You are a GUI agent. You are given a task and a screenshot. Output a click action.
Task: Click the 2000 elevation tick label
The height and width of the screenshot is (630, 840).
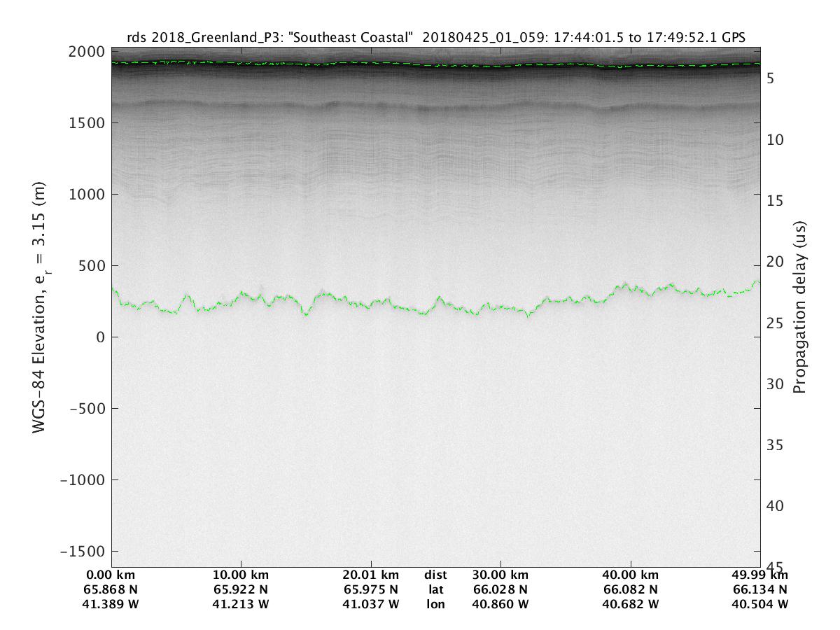(87, 52)
